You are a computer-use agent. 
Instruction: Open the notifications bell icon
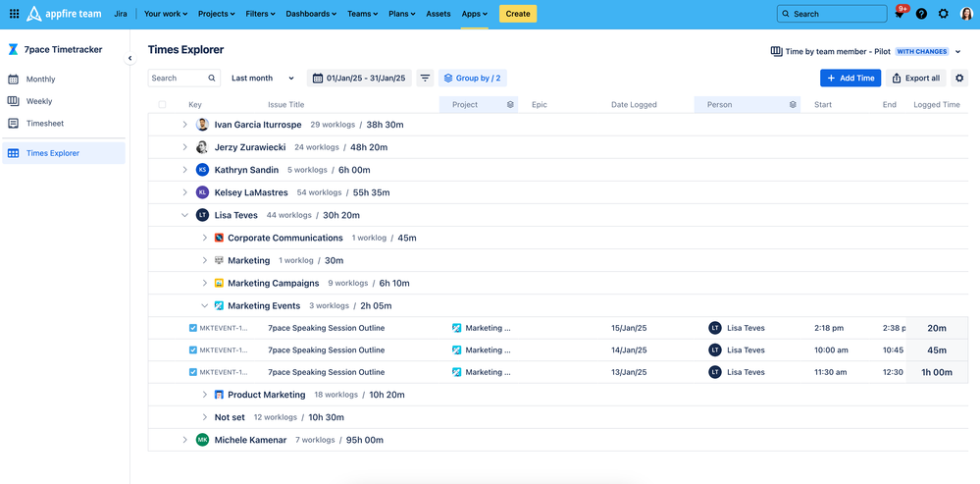coord(900,14)
